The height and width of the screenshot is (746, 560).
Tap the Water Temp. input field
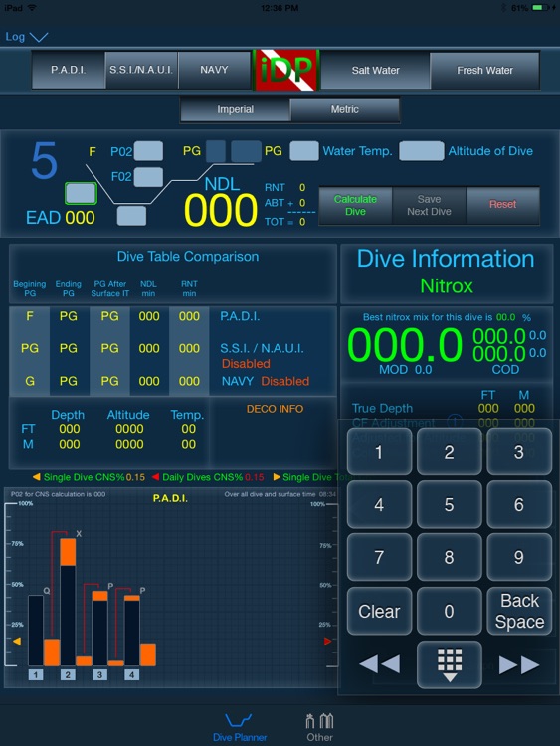[304, 151]
